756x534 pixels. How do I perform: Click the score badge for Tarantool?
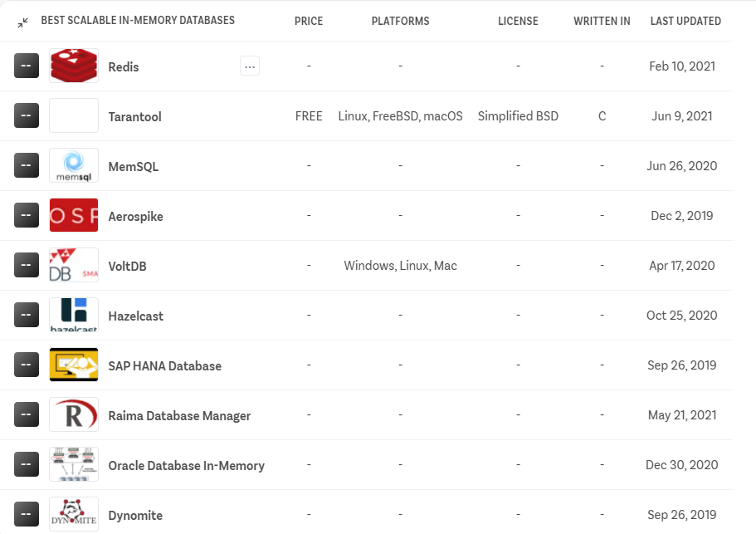pos(27,115)
